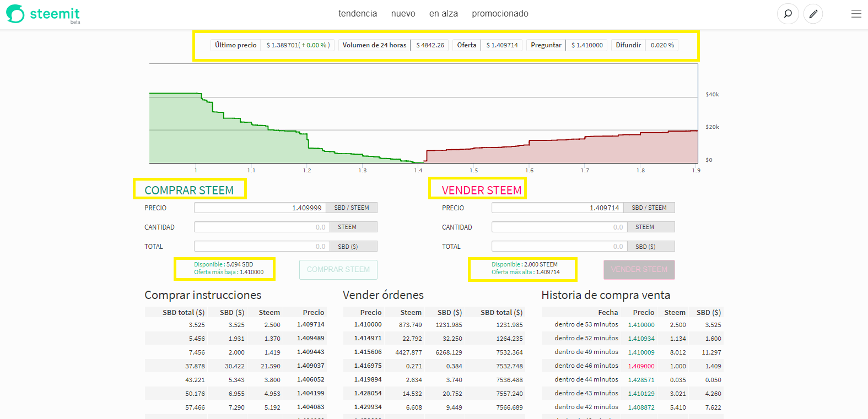Click trade dated dentro de 53 minutos
The width and height of the screenshot is (868, 419).
coord(586,325)
